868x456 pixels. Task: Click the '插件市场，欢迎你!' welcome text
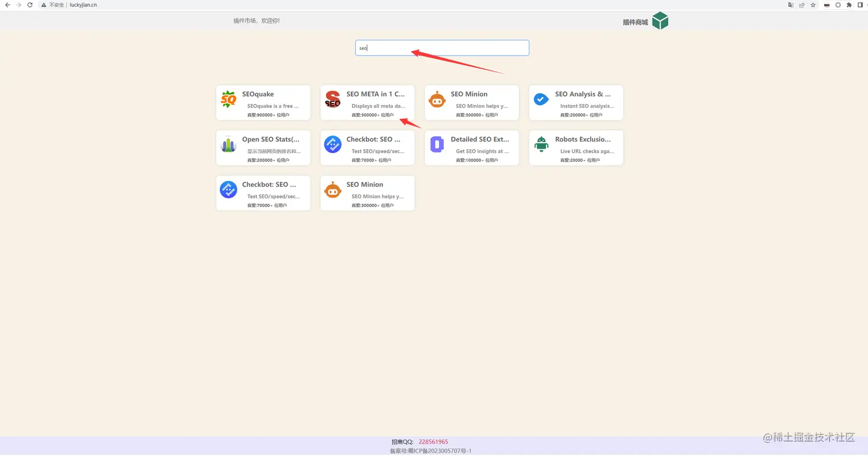[257, 21]
